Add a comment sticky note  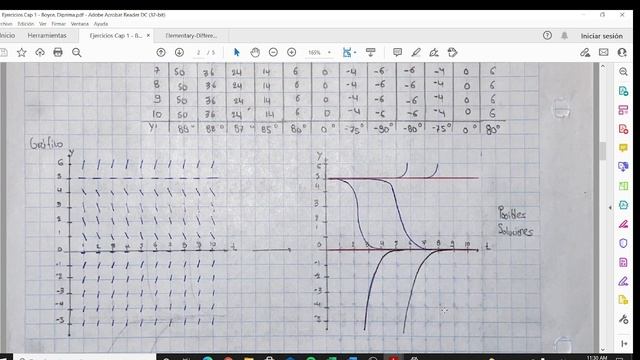(397, 52)
